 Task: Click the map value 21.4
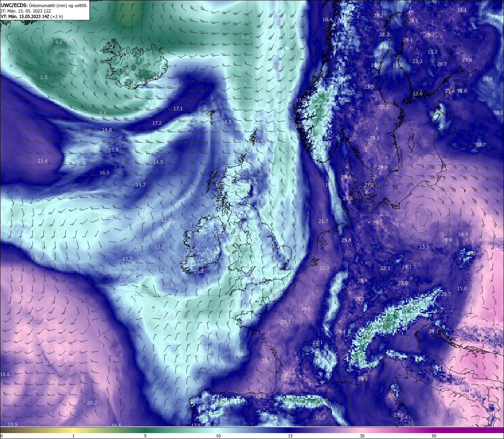[43, 161]
